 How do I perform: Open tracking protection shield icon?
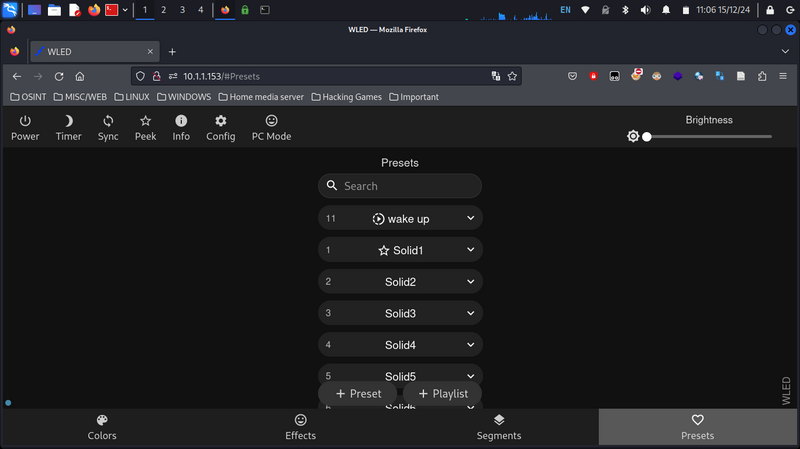[140, 77]
